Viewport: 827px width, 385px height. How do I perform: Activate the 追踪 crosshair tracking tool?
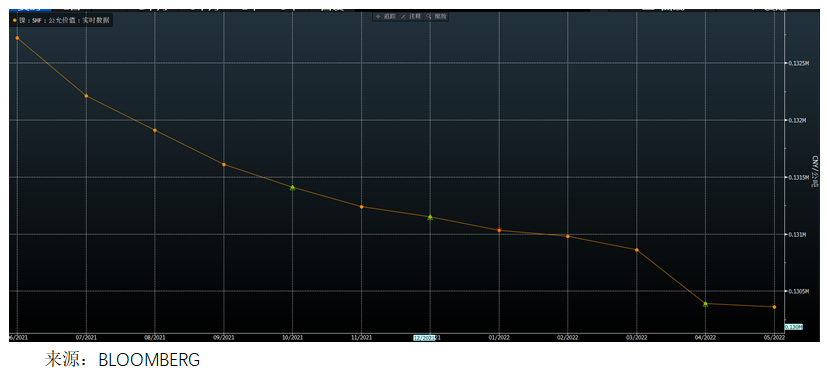click(x=386, y=16)
